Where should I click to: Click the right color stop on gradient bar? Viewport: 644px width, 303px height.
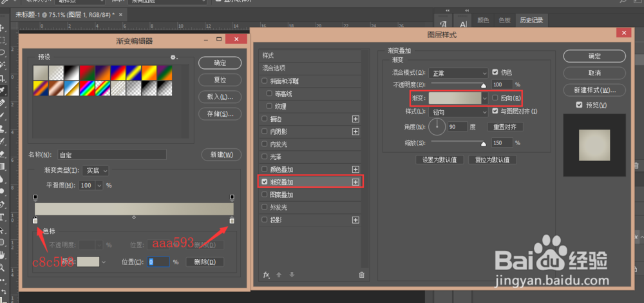232,220
